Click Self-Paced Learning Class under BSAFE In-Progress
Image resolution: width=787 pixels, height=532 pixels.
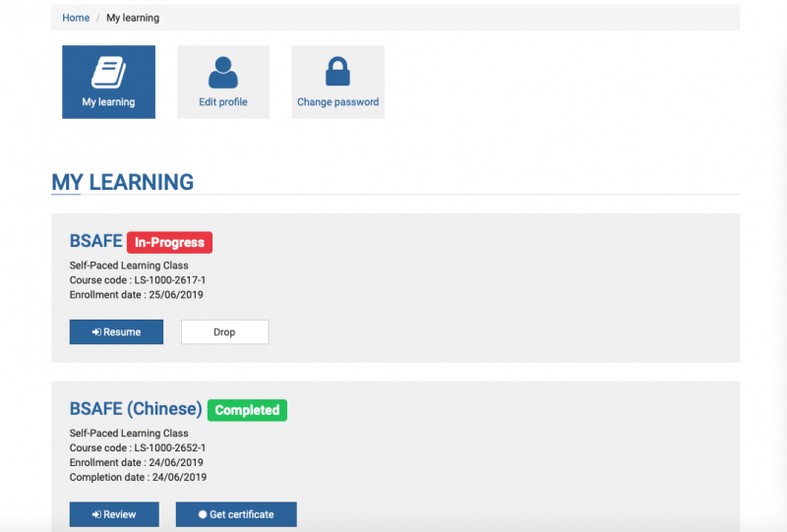pyautogui.click(x=129, y=266)
